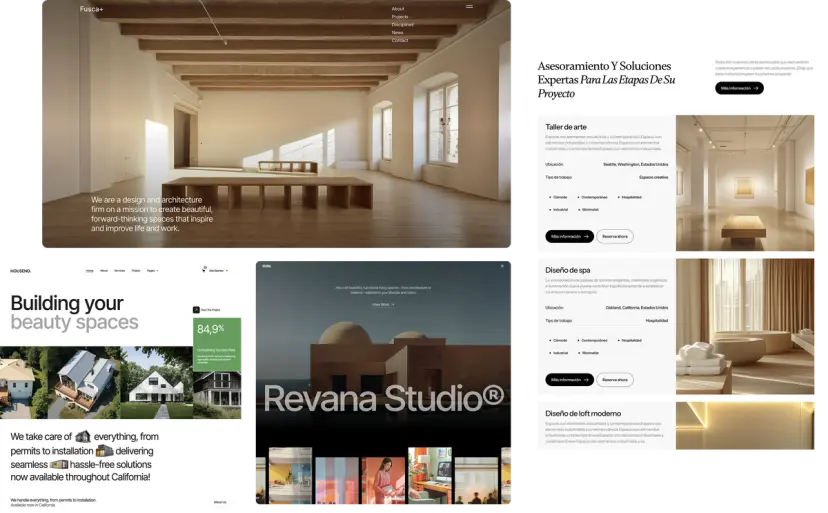This screenshot has height=513, width=828.
Task: Click Reserva ahora in Taller de arte card
Action: 615,237
